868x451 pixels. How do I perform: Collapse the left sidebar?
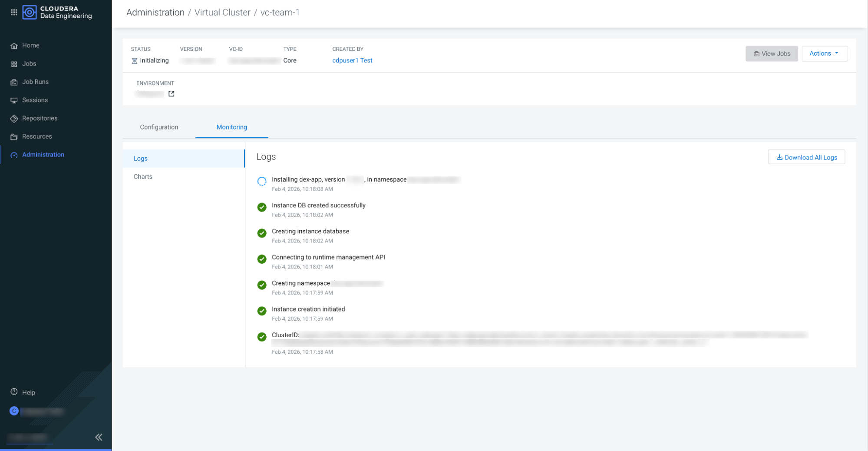(99, 437)
